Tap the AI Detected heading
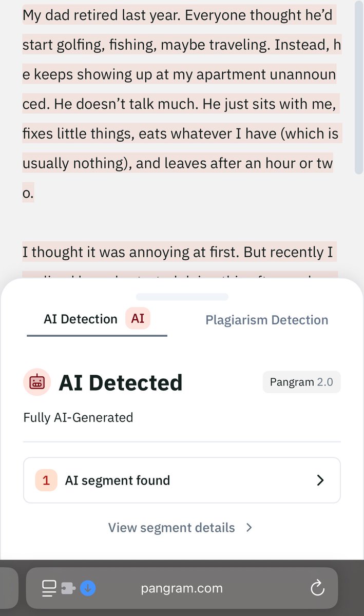The width and height of the screenshot is (364, 616). 121,383
